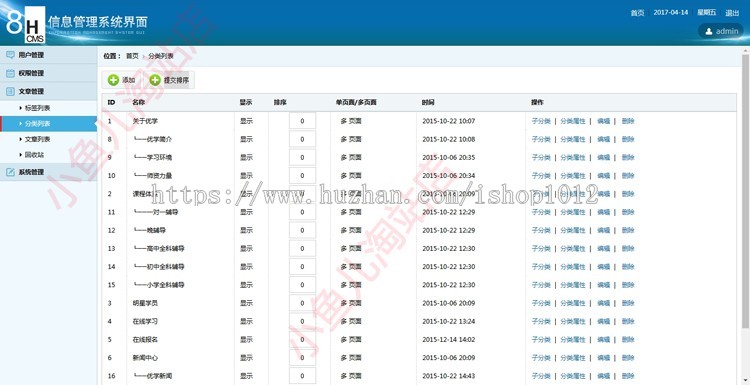Click 删除 for 在线学习 row
The height and width of the screenshot is (385, 750).
(x=628, y=321)
